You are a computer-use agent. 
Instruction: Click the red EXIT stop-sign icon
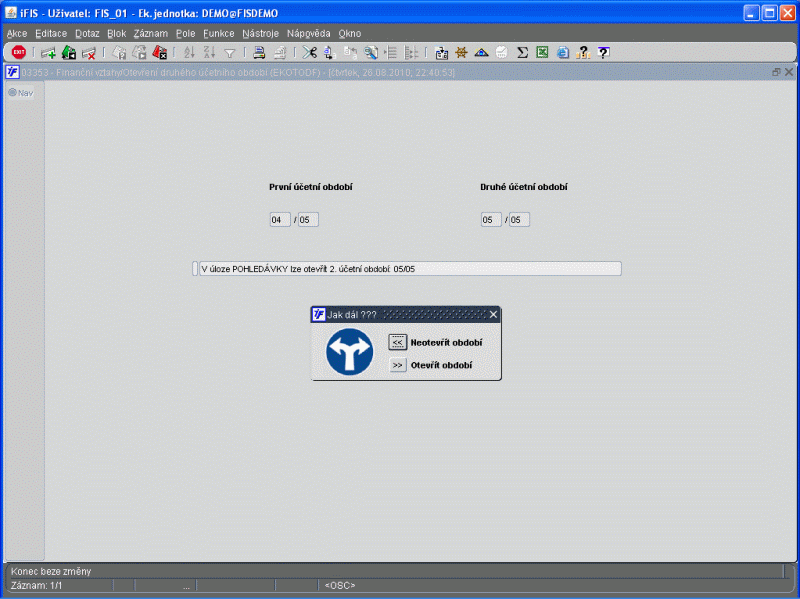tap(19, 52)
